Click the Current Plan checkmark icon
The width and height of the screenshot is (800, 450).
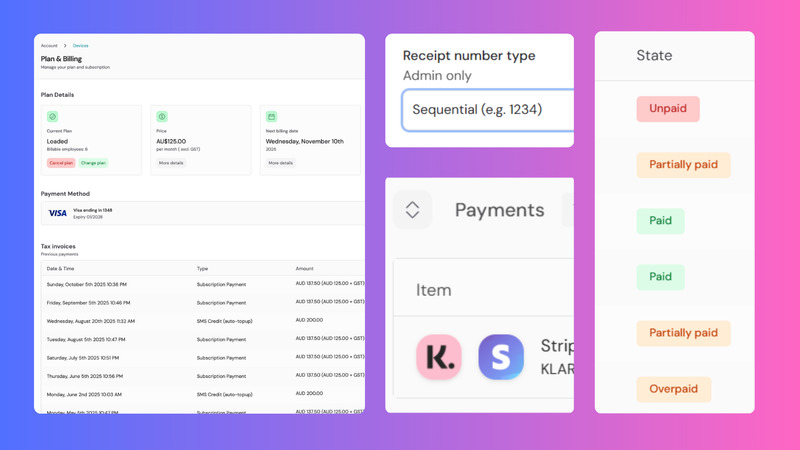(53, 116)
